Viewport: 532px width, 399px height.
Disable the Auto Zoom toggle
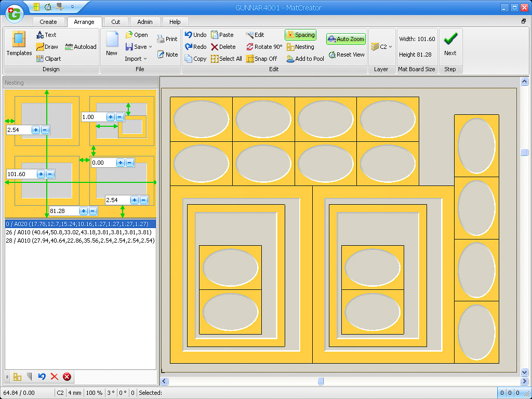pyautogui.click(x=346, y=39)
